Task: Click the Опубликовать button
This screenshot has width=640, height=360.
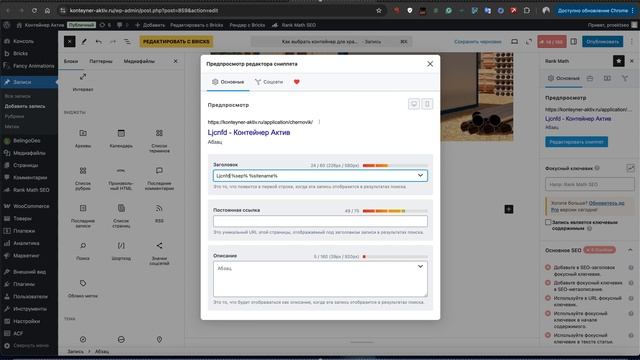Action: point(602,42)
